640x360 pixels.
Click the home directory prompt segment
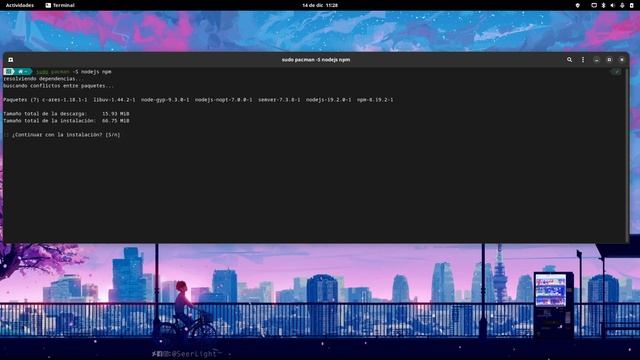(23, 71)
